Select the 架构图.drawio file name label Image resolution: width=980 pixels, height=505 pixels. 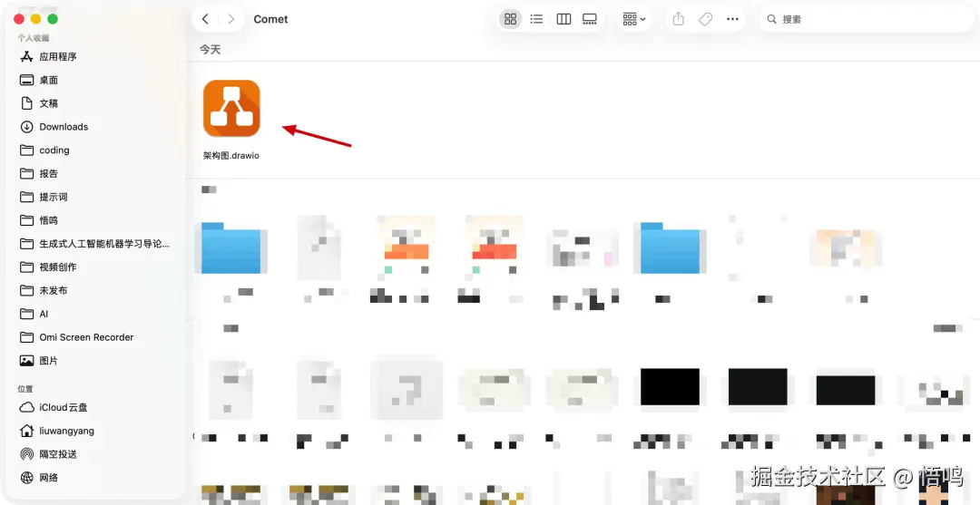231,155
